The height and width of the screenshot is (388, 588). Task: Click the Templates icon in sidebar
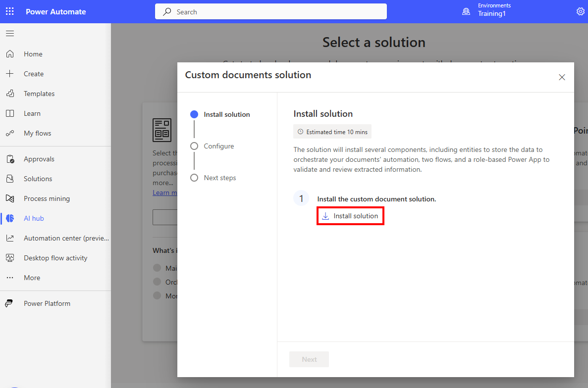(10, 94)
